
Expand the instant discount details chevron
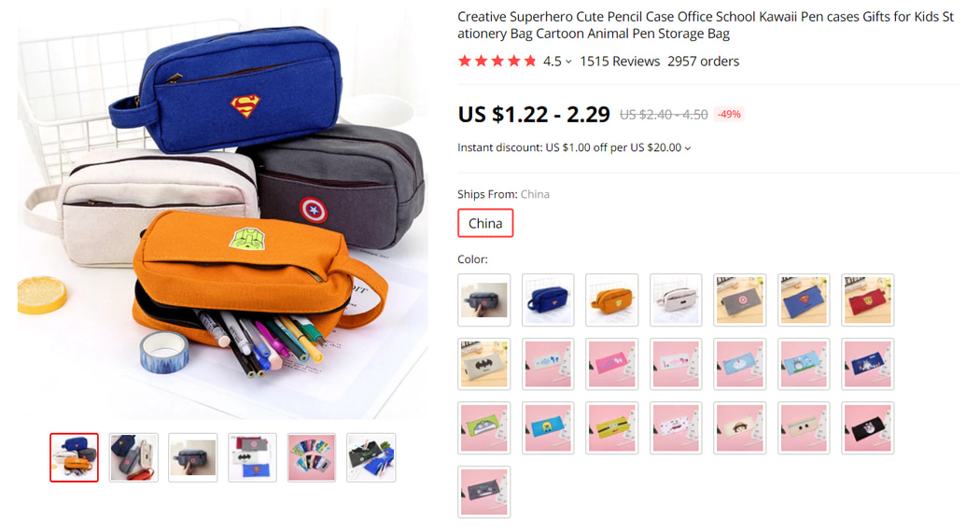click(x=688, y=148)
